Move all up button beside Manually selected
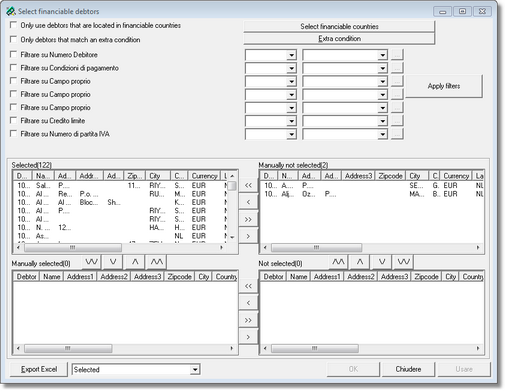The width and height of the screenshot is (505, 391). tap(157, 262)
